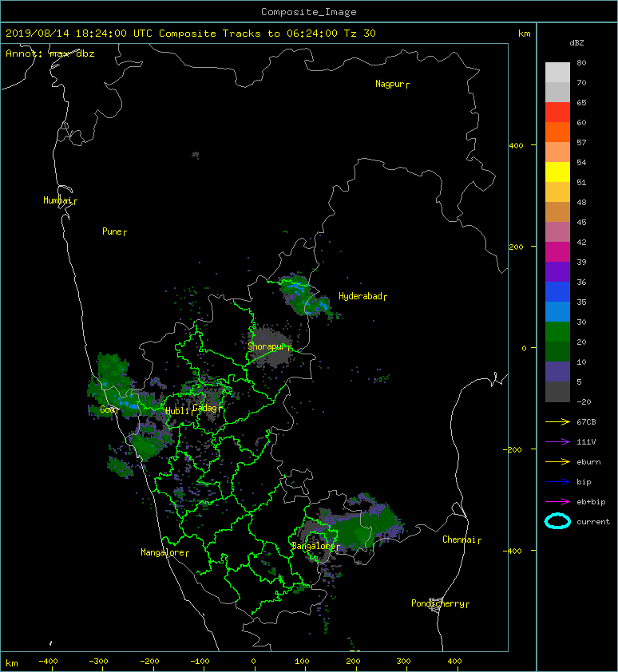
Task: Click the blue bip arrow legend icon
Action: (557, 482)
